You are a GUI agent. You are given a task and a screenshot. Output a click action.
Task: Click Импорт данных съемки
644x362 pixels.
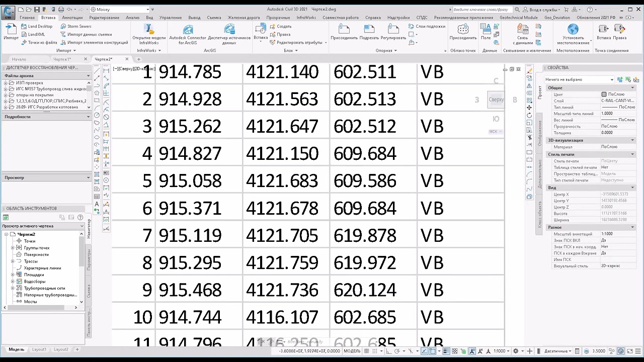coord(86,34)
